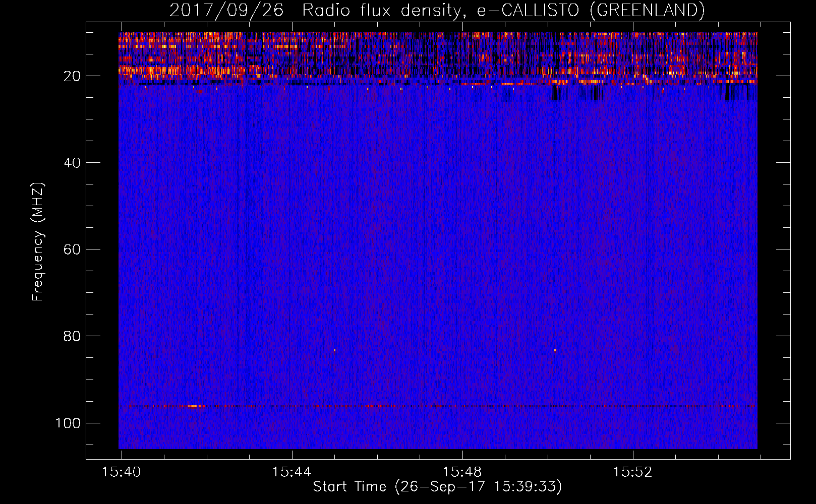This screenshot has width=816, height=504.
Task: Click the 80 MHz frequency tick label
Action: tap(72, 336)
